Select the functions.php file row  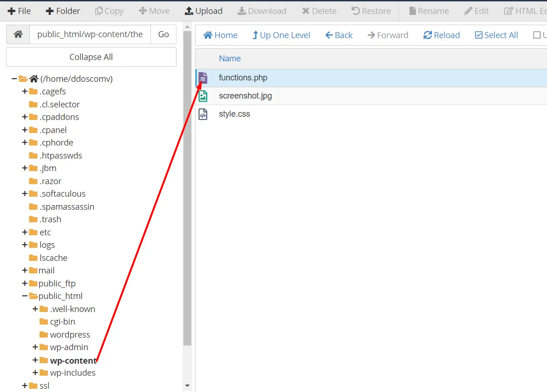(371, 78)
